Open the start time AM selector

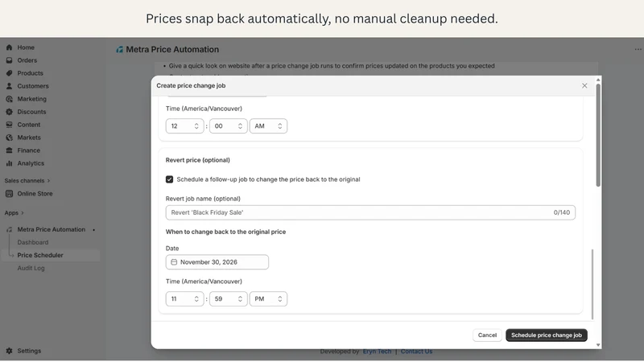tap(268, 126)
